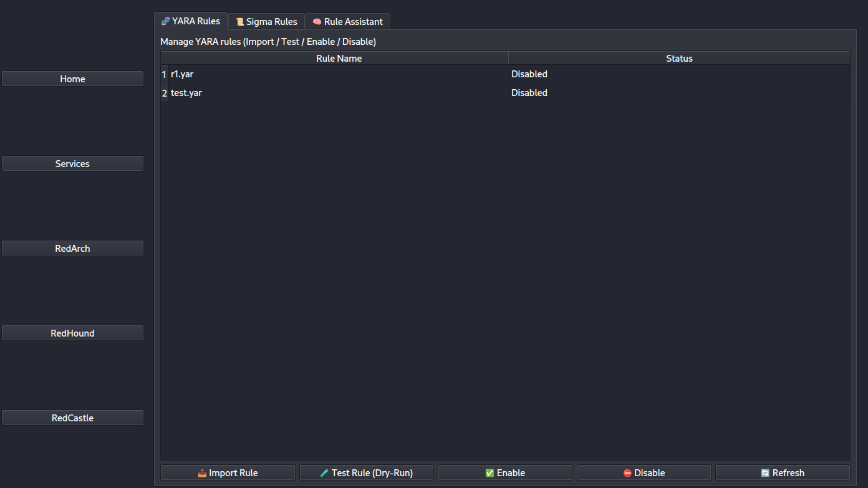
Task: Go to Home in the sidebar
Action: click(x=72, y=79)
